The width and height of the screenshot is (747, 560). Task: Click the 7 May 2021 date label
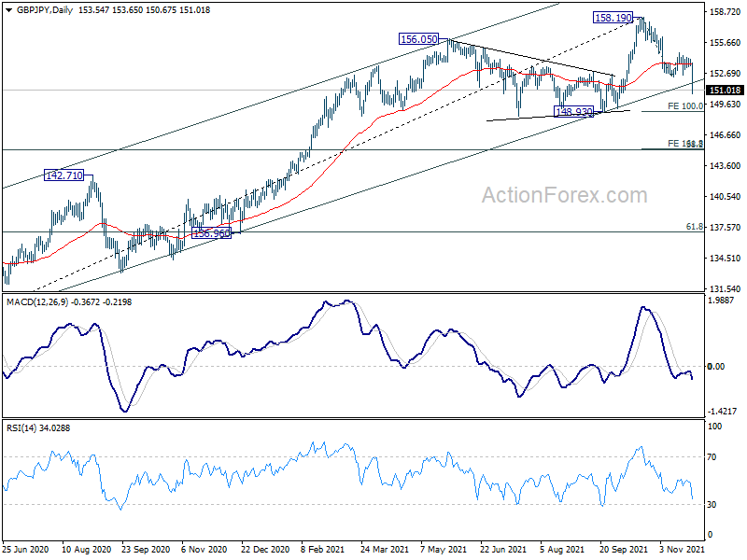pyautogui.click(x=444, y=549)
